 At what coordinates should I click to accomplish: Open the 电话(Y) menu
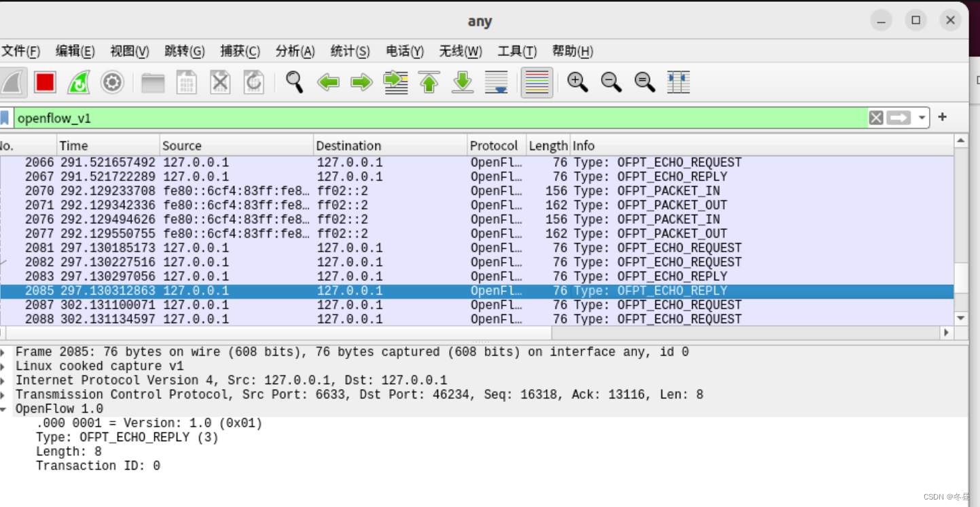[x=405, y=52]
